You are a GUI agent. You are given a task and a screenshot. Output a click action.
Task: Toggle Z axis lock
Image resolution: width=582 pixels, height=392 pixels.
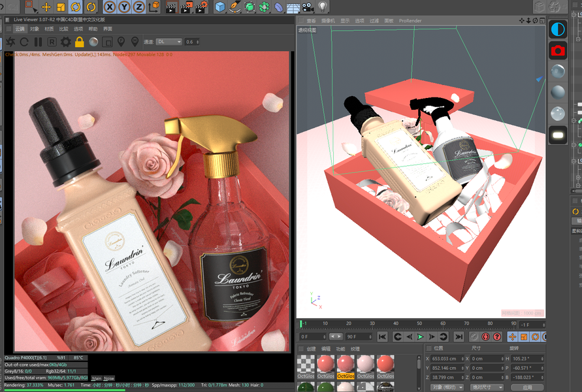point(139,7)
